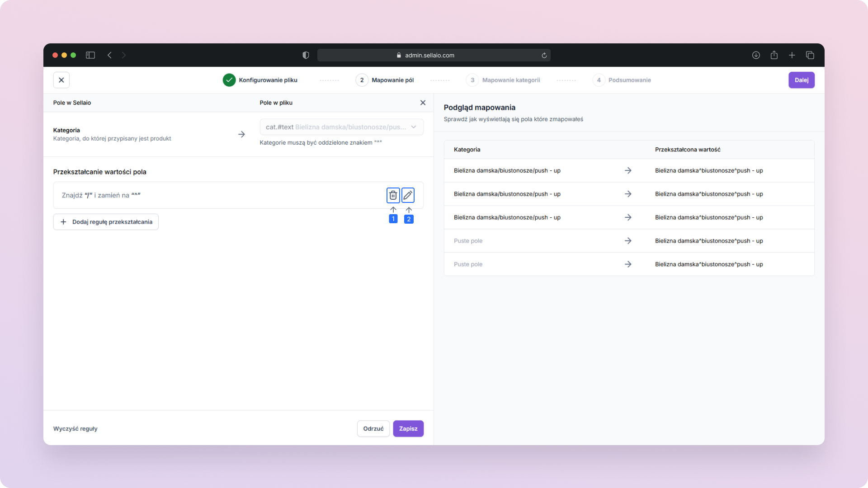
Task: Go to Konfigurowanie pliku step
Action: 260,80
